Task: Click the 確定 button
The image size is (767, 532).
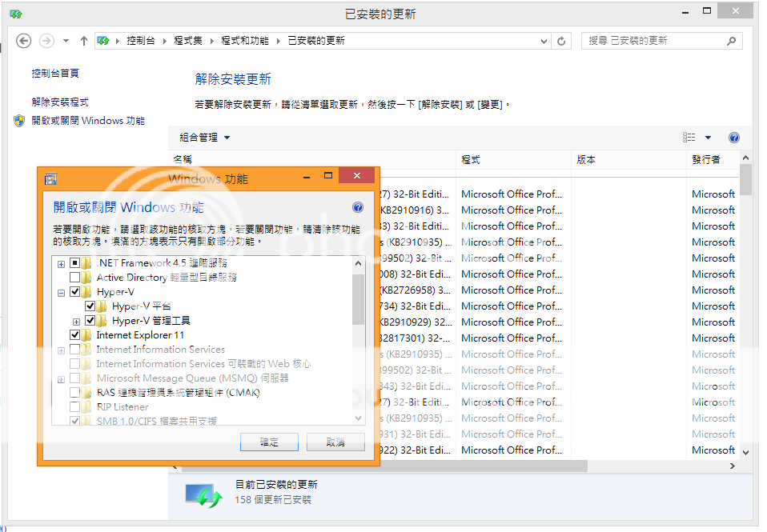Action: point(269,442)
